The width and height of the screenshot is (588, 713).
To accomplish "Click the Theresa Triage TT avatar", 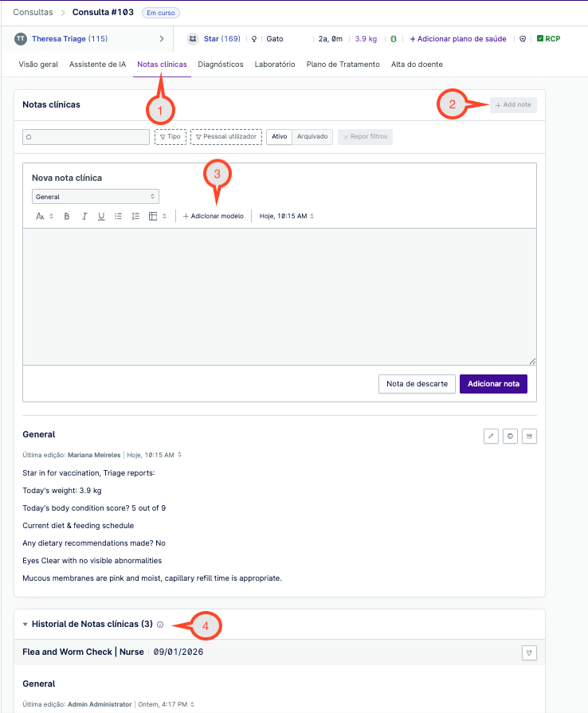I will (x=21, y=39).
